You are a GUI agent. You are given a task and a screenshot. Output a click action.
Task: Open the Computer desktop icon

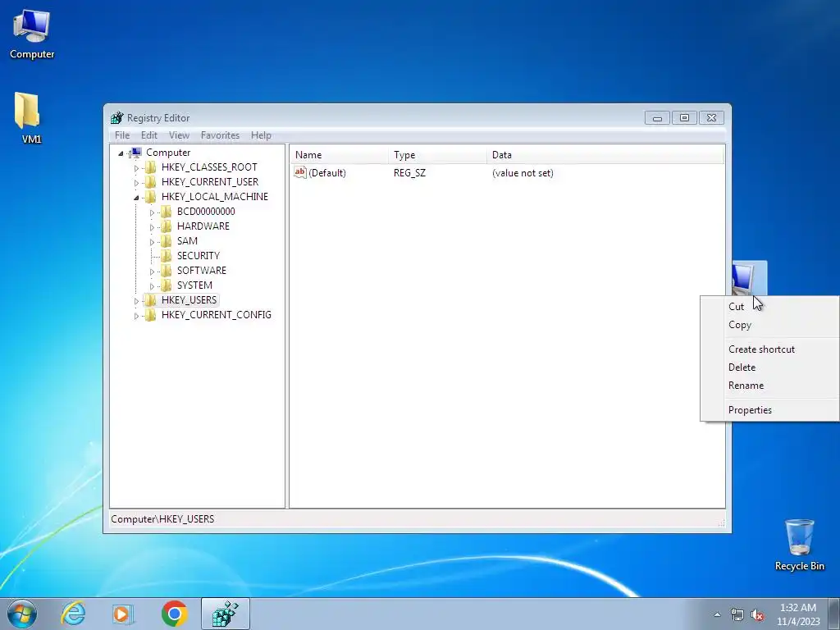pos(32,34)
